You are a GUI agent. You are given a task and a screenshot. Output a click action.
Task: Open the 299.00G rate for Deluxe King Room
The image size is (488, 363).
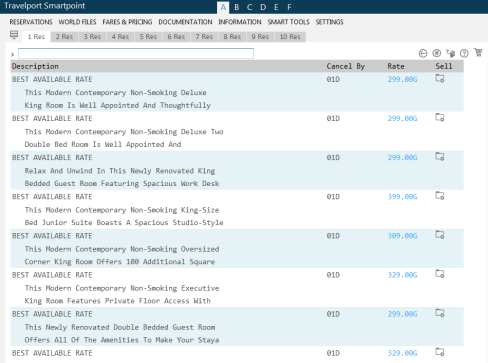point(402,79)
